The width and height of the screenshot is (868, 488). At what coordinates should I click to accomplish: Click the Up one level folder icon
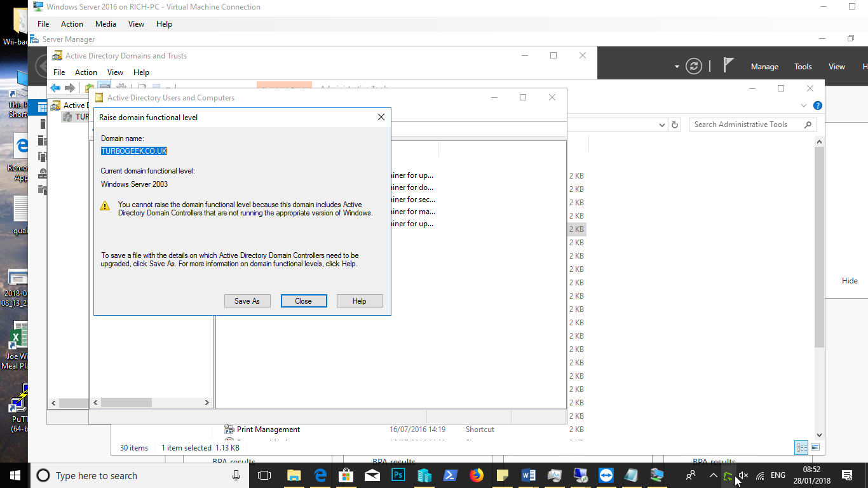coord(90,88)
